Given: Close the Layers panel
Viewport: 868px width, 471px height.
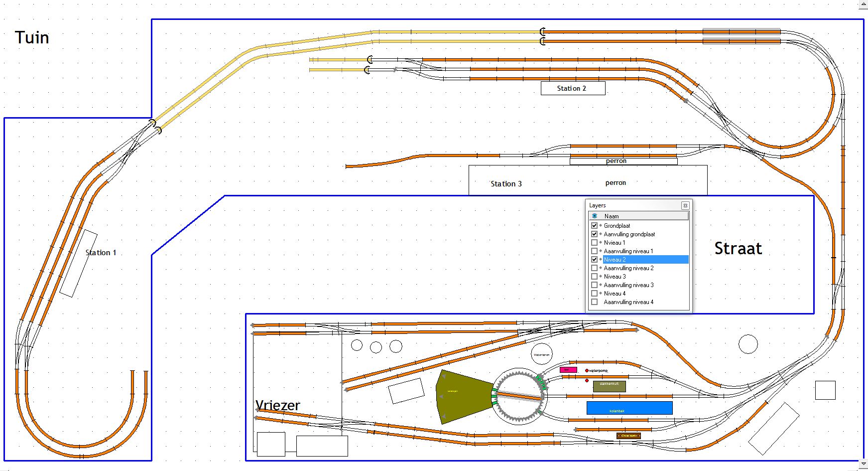Looking at the screenshot, I should (685, 205).
